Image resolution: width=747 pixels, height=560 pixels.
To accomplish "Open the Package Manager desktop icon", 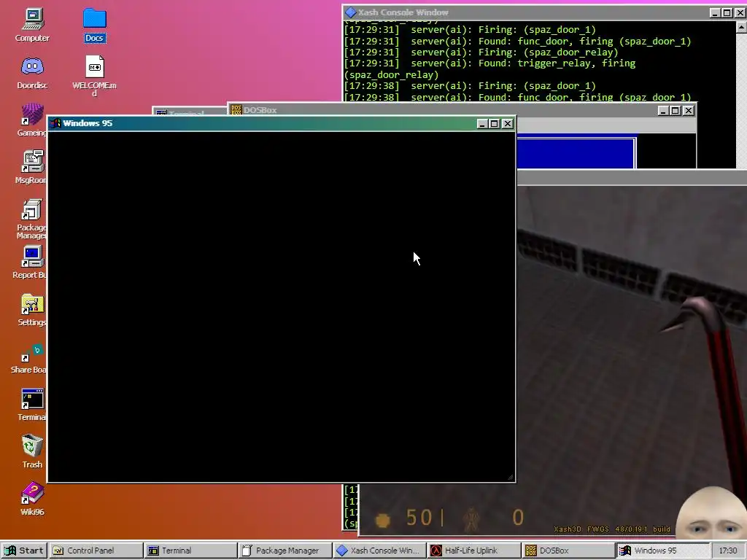I will pyautogui.click(x=31, y=219).
